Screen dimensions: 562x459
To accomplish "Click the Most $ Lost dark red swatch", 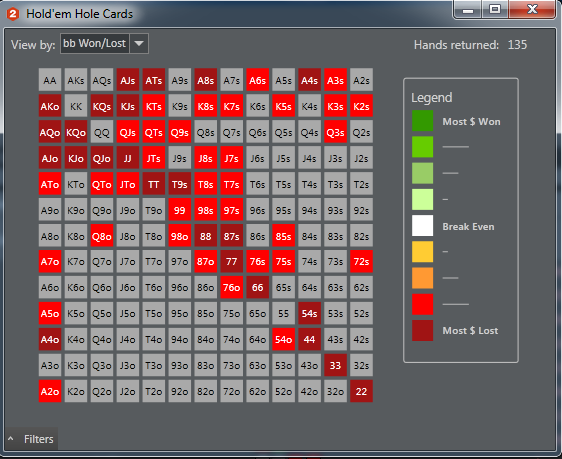I will coord(423,330).
